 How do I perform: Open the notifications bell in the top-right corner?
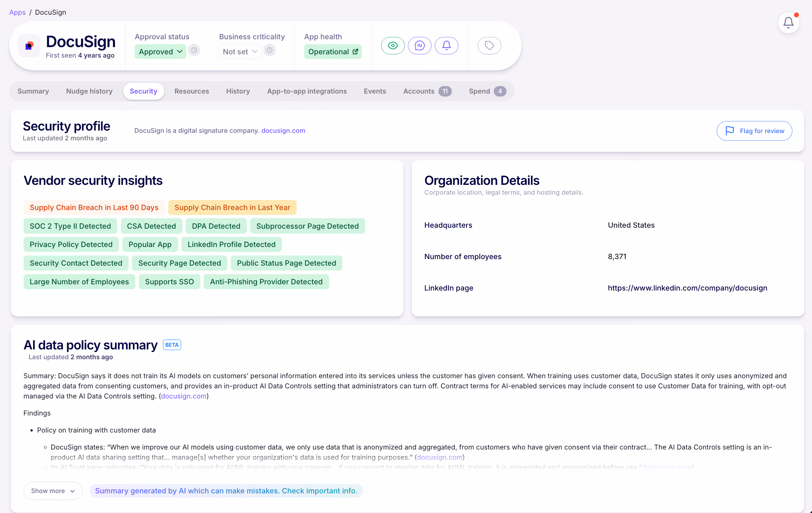pyautogui.click(x=788, y=22)
